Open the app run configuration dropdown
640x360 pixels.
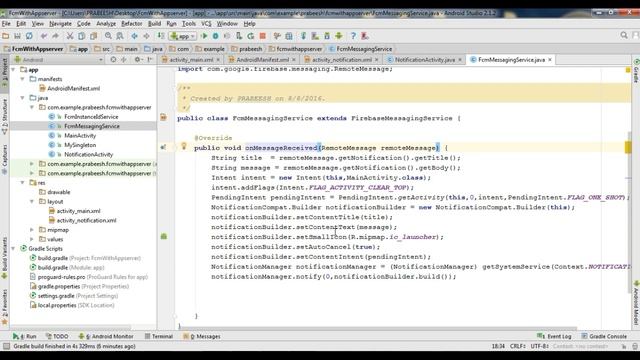(x=183, y=36)
